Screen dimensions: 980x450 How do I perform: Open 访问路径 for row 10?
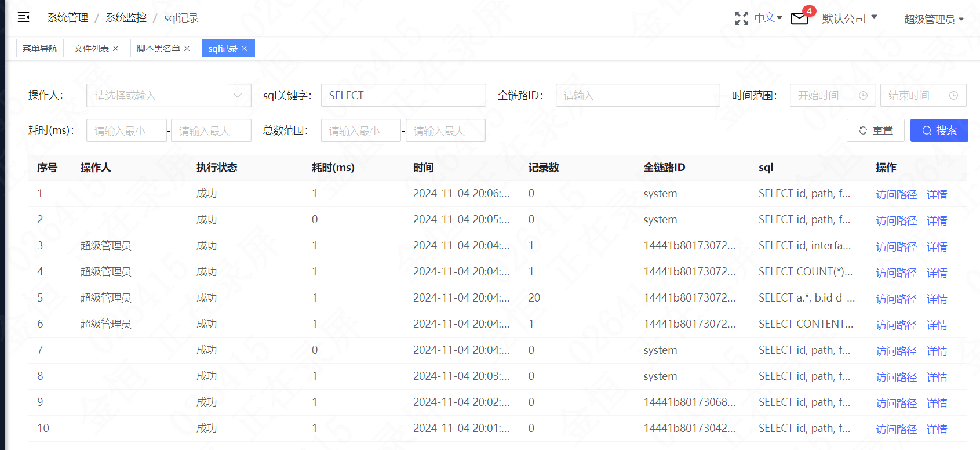click(x=896, y=430)
